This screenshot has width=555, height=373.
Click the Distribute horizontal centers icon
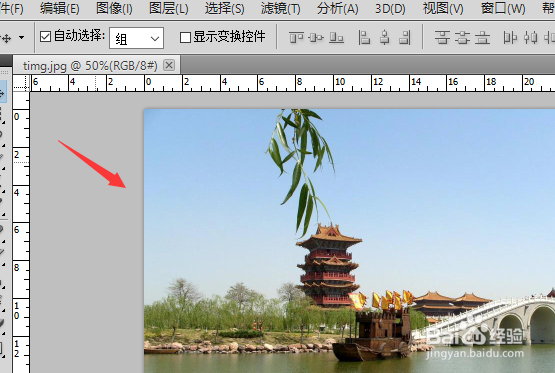tap(531, 38)
